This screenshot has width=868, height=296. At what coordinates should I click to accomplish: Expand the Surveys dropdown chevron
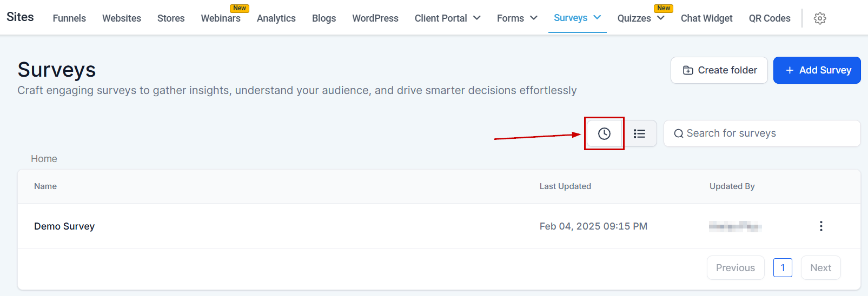pyautogui.click(x=597, y=17)
